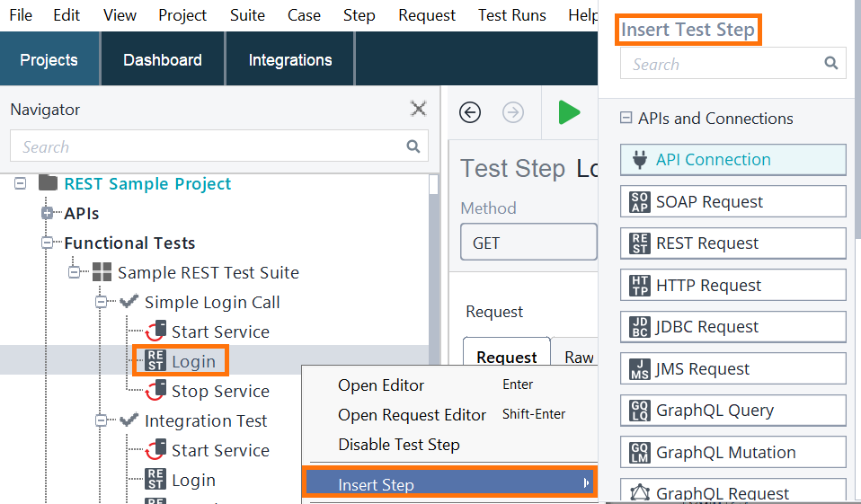Viewport: 861px width, 504px height.
Task: Open the Edit menu
Action: click(67, 15)
